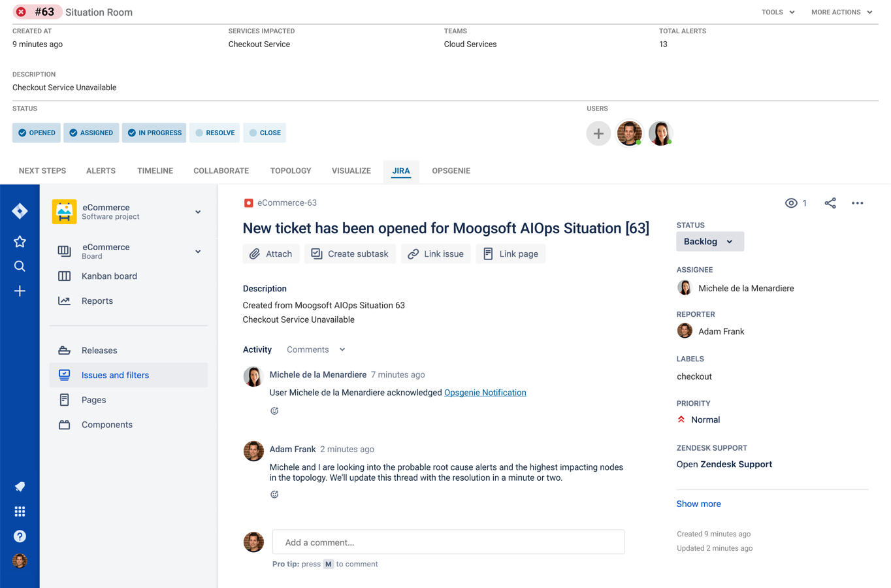Click the issue title text

(x=446, y=228)
